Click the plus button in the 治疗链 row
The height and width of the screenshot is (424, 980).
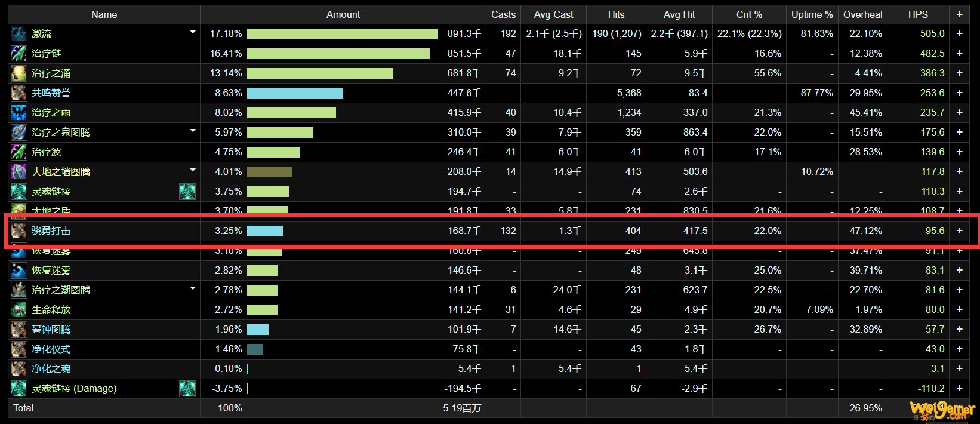click(960, 54)
